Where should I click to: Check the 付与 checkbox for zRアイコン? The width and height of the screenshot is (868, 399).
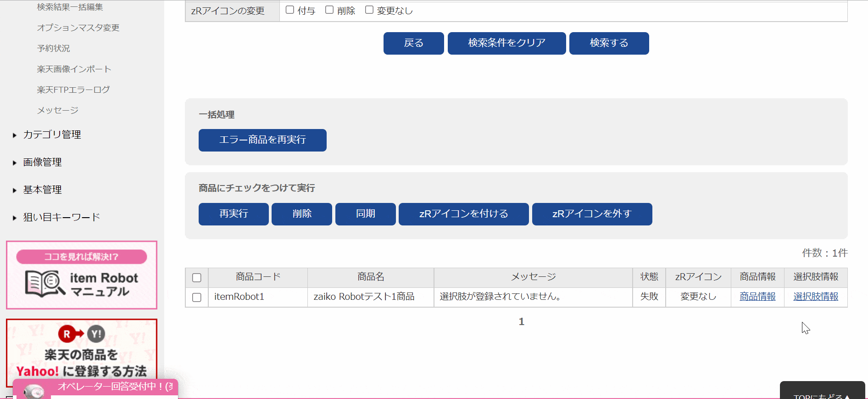290,10
